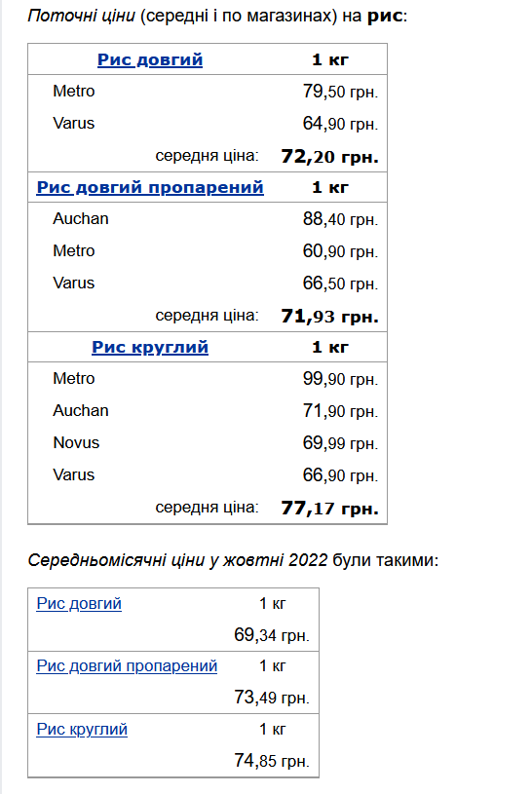Select the average price 72,20 грн.
The image size is (532, 794).
tap(330, 156)
